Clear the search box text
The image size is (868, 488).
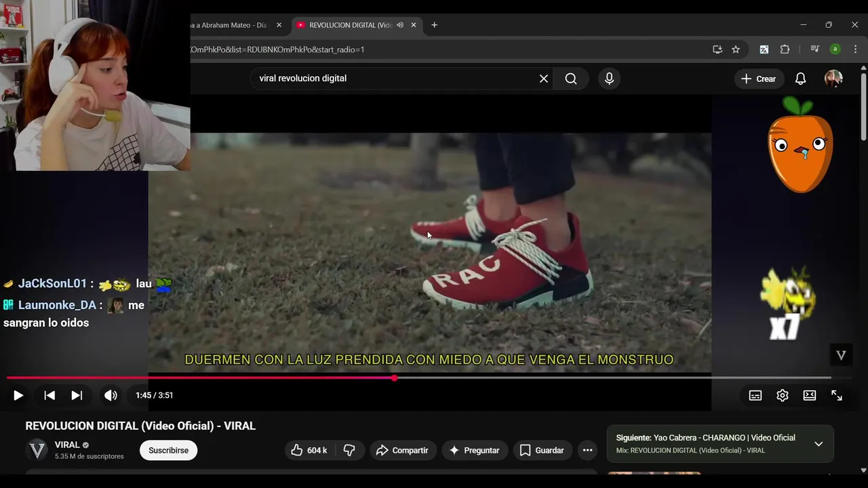point(544,79)
